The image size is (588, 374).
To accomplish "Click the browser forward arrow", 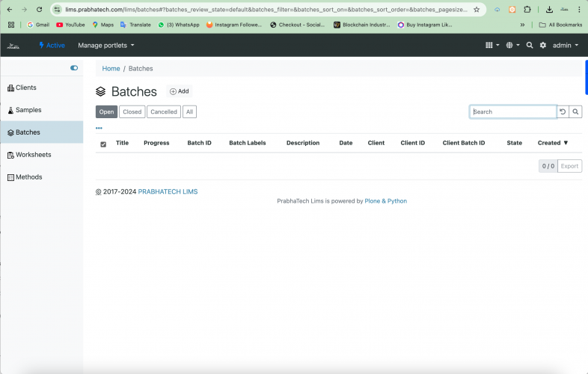I will (25, 10).
